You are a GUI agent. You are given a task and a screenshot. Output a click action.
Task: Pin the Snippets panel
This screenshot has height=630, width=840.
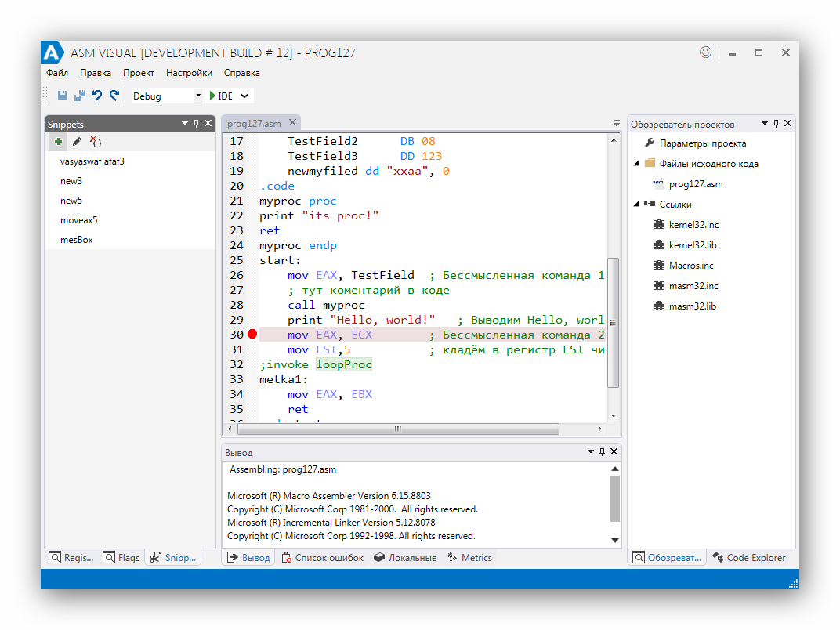tap(197, 124)
